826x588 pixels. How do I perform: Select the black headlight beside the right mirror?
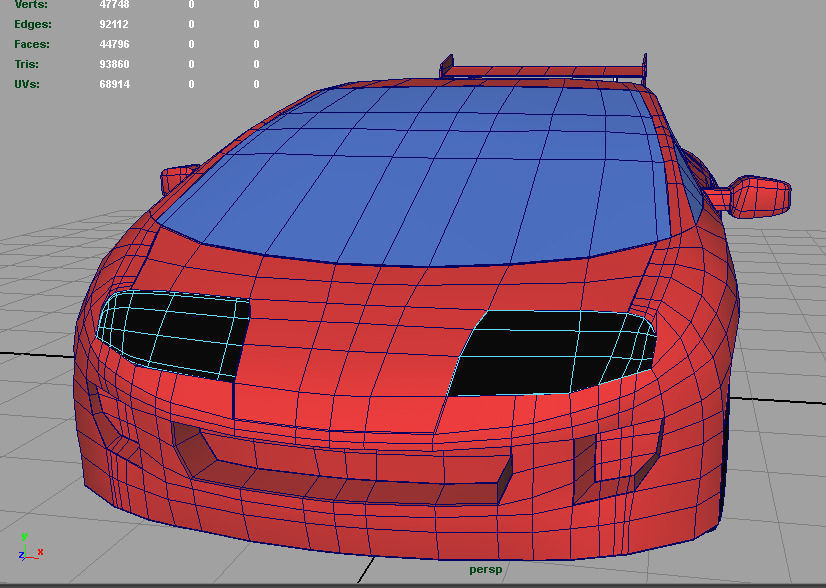click(552, 352)
